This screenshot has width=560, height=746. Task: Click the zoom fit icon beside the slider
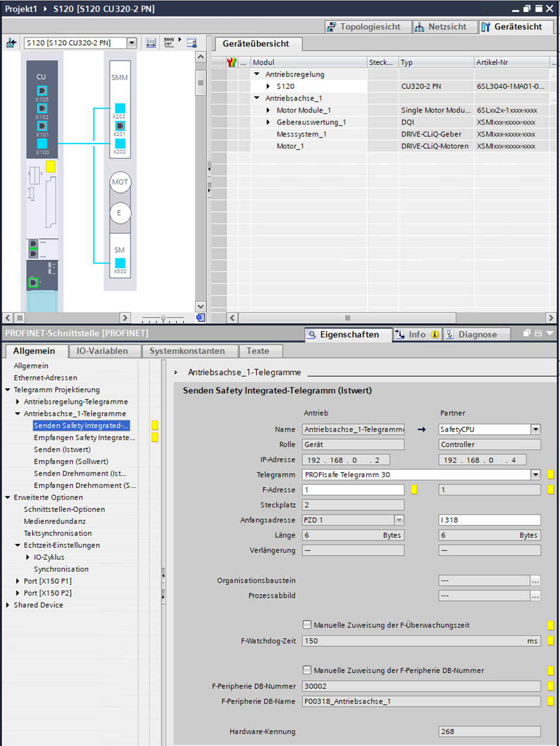[201, 318]
